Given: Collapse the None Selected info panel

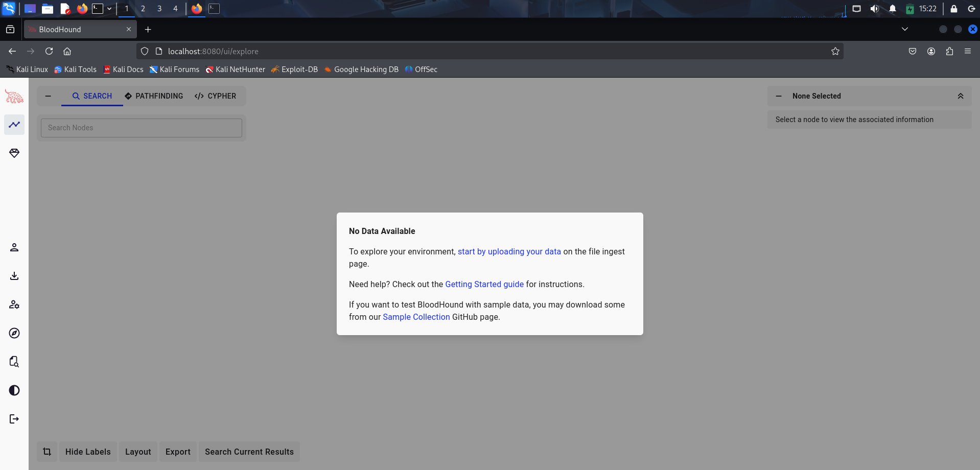Looking at the screenshot, I should click(779, 96).
